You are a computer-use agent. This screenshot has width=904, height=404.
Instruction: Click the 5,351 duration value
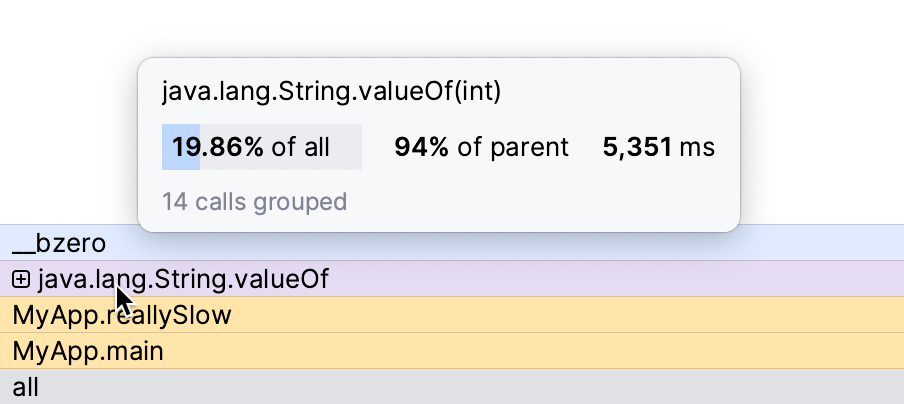point(637,147)
